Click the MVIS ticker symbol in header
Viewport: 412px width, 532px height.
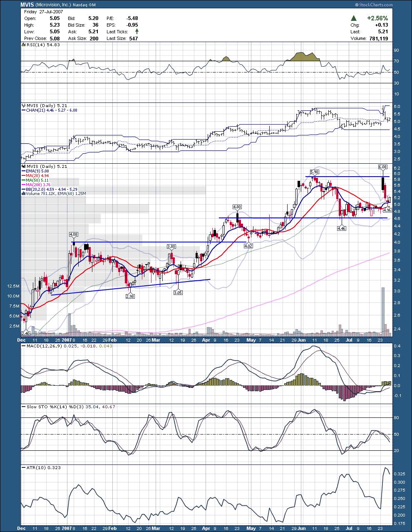[27, 5]
